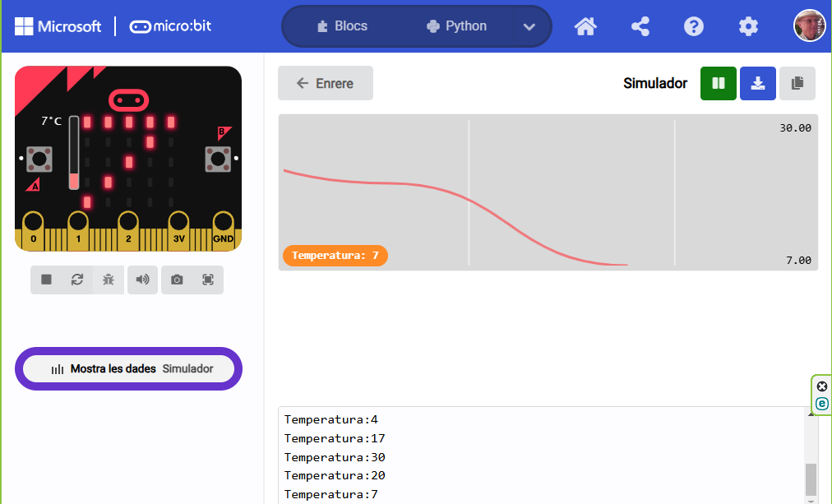832x504 pixels.
Task: Take a simulator screenshot
Action: 177,280
